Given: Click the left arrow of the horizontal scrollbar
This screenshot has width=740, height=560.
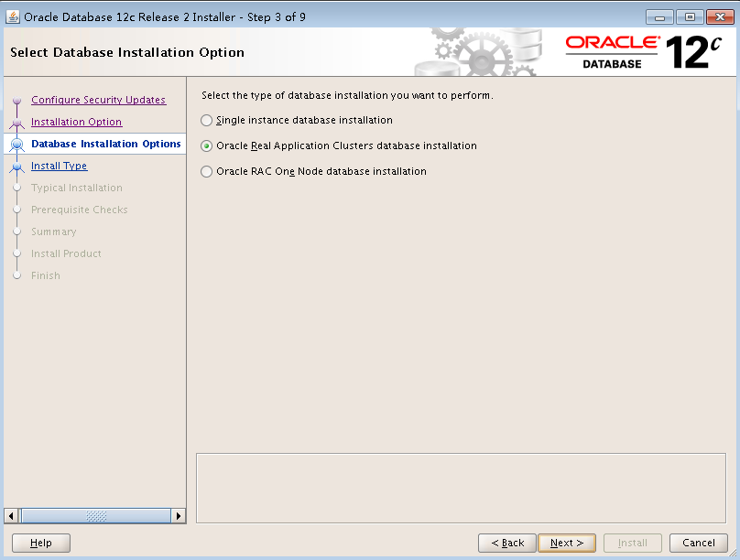Looking at the screenshot, I should 8,516.
